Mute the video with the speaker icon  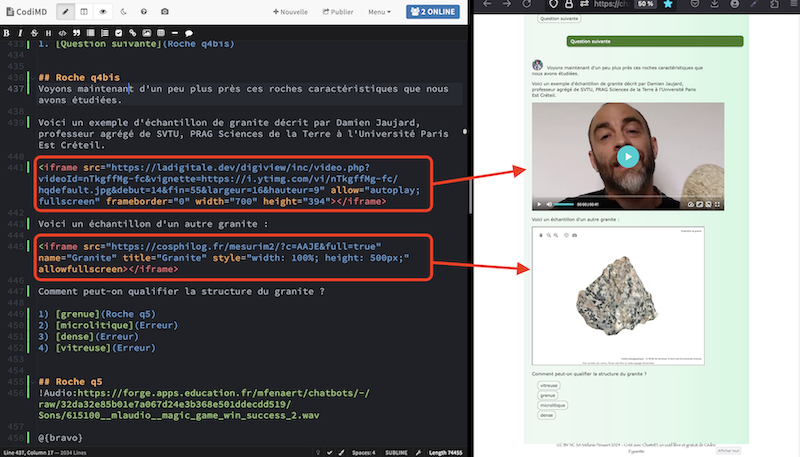[x=549, y=205]
